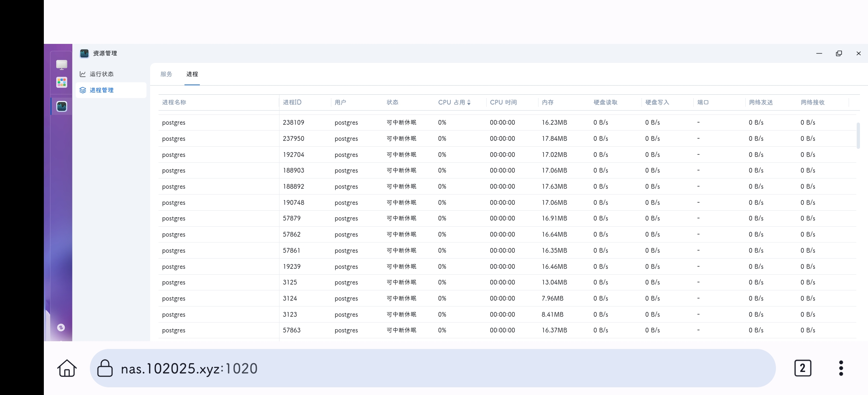Viewport: 868px width, 395px height.
Task: Open the desktop monitor icon in dock
Action: [x=61, y=65]
